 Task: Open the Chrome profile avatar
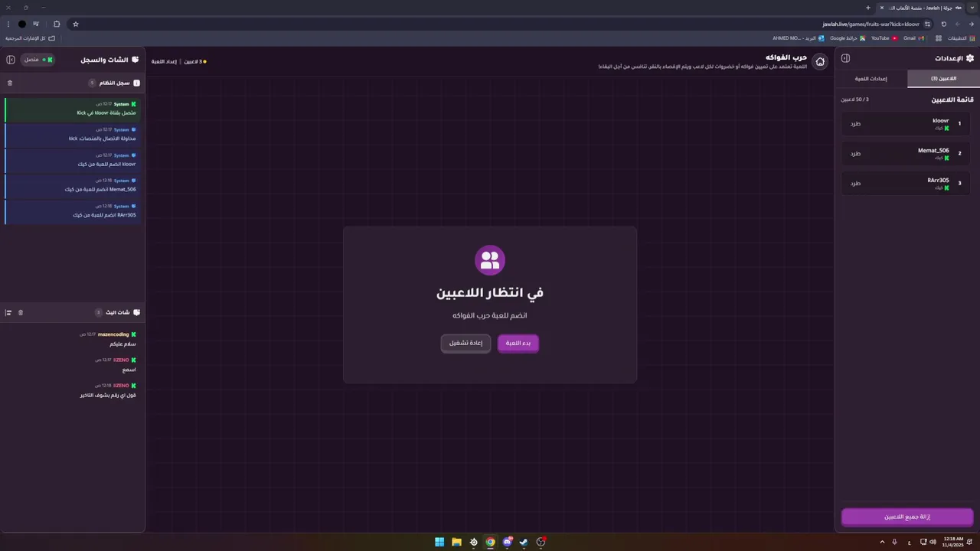[x=21, y=24]
